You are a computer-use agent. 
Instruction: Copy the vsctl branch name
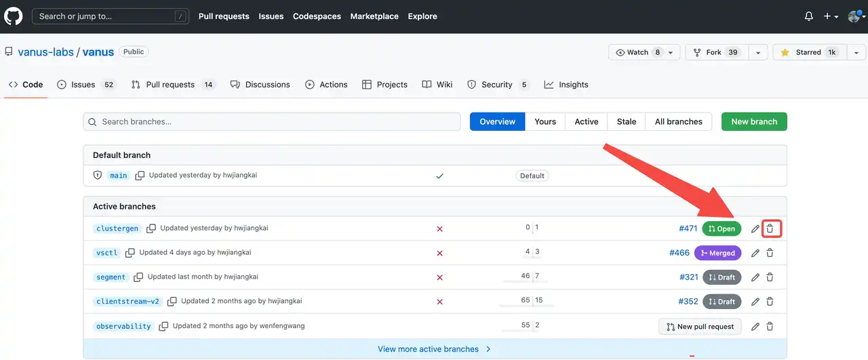coord(130,253)
